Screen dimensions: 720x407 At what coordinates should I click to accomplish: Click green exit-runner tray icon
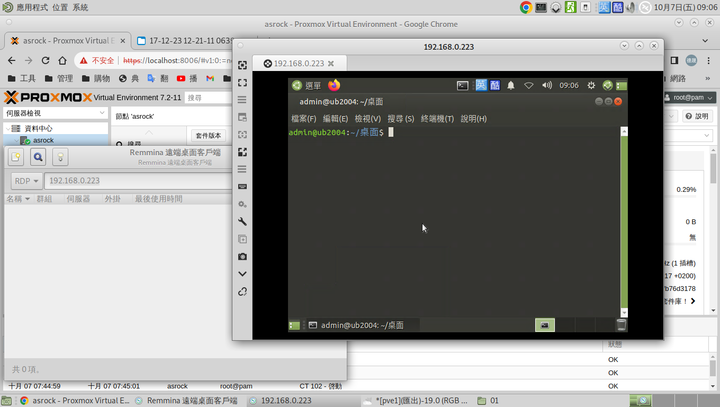click(570, 7)
